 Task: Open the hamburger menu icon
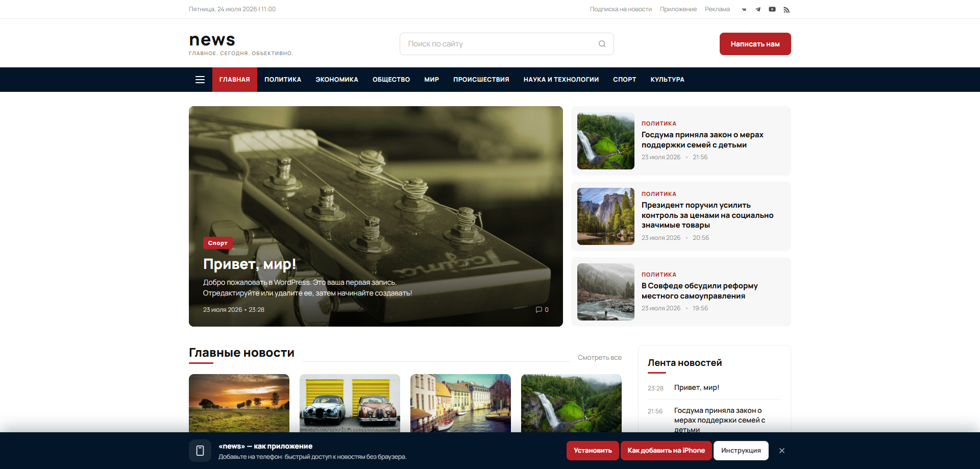pyautogui.click(x=200, y=80)
